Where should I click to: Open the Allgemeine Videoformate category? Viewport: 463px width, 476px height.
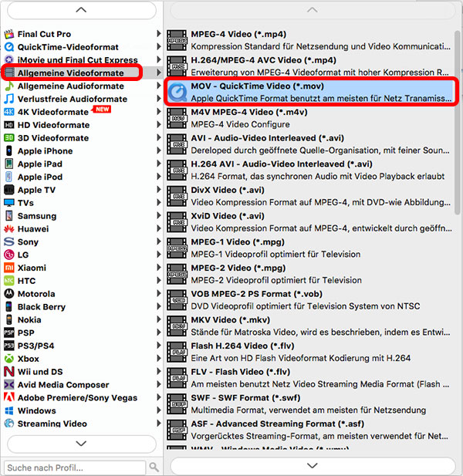[82, 73]
